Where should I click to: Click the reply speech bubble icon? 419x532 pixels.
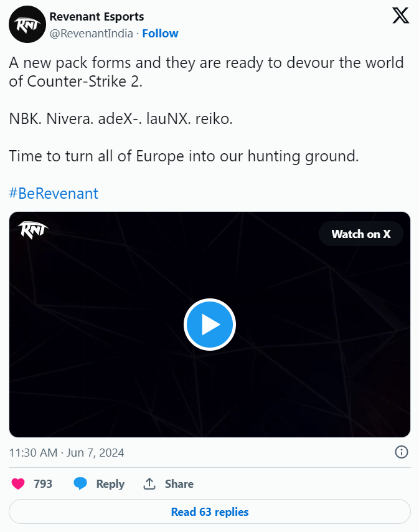coord(80,484)
